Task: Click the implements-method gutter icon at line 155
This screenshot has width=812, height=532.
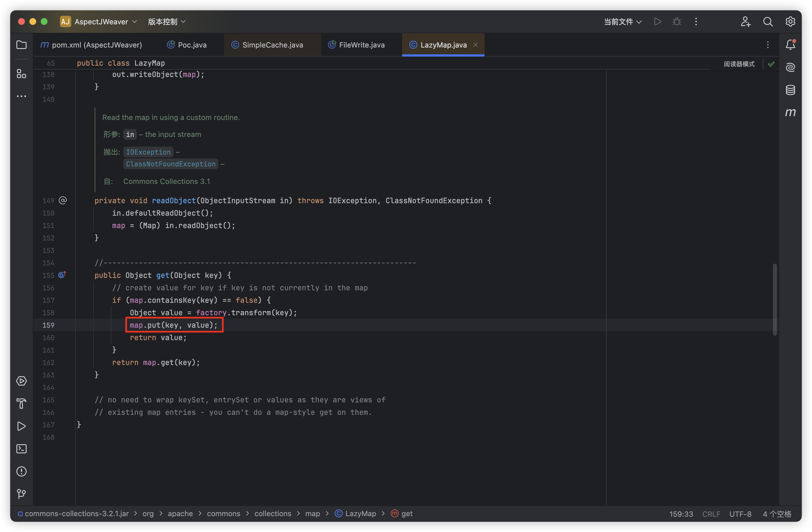Action: click(x=62, y=275)
